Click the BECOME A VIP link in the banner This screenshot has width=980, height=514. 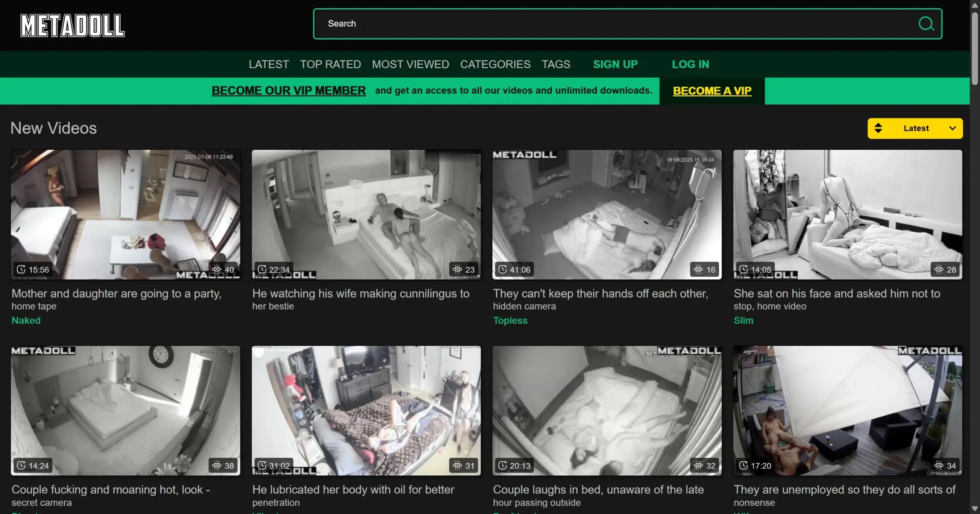point(712,91)
